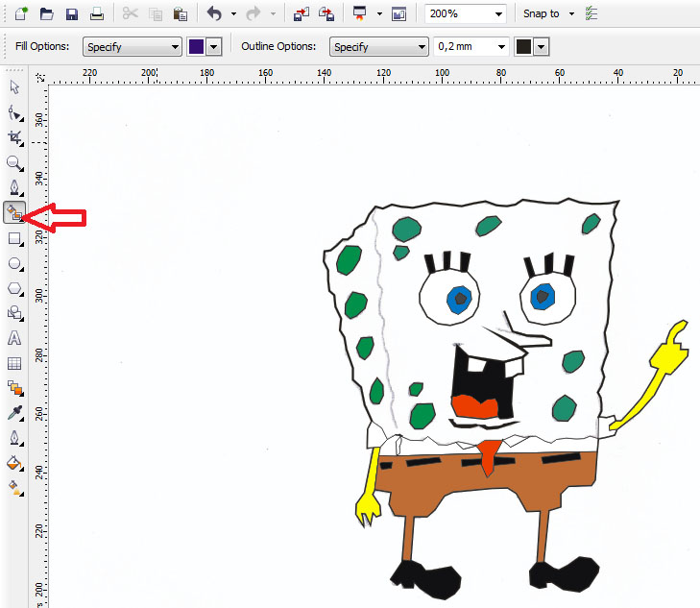This screenshot has height=608, width=700.
Task: Expand the outline color picker arrow
Action: point(541,46)
